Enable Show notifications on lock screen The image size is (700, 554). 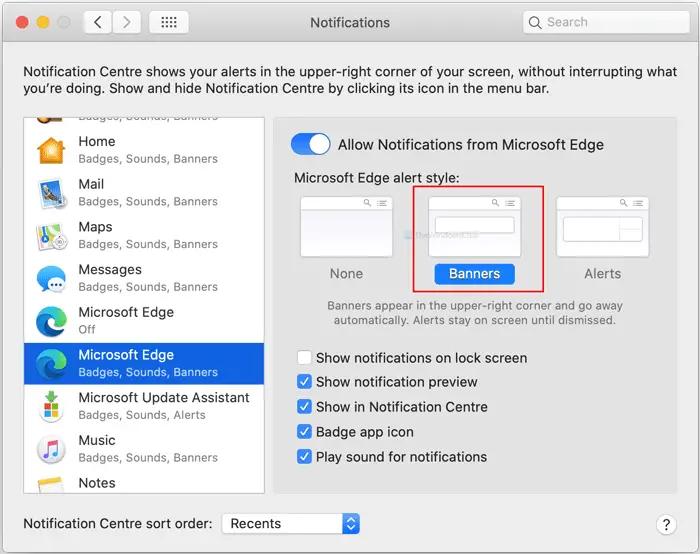coord(304,357)
